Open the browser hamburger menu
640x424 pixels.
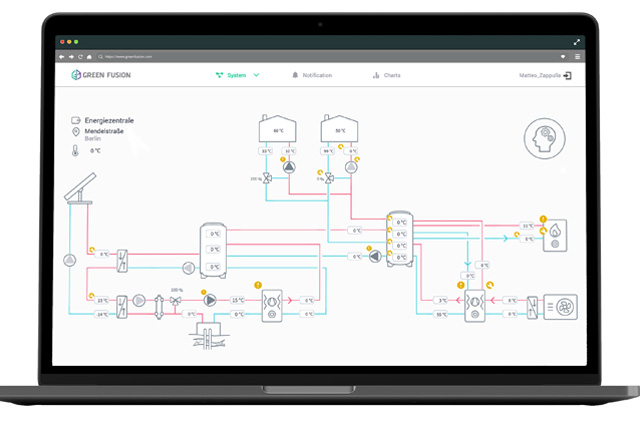(577, 57)
